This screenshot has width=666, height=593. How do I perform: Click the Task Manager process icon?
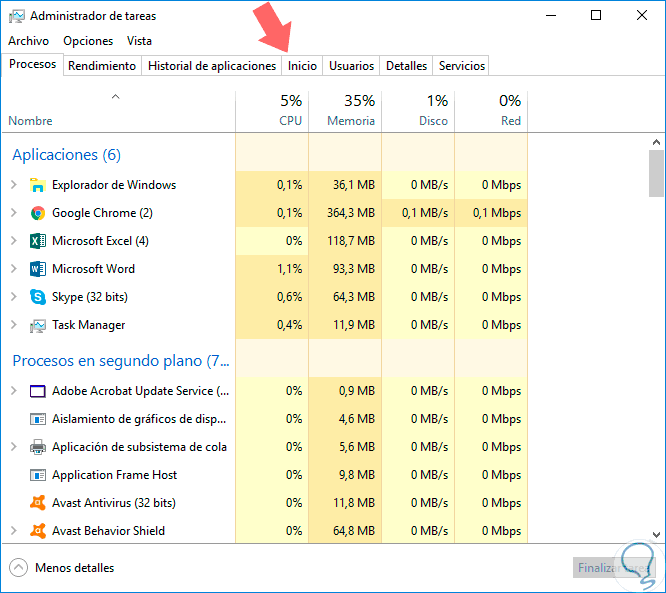point(38,326)
